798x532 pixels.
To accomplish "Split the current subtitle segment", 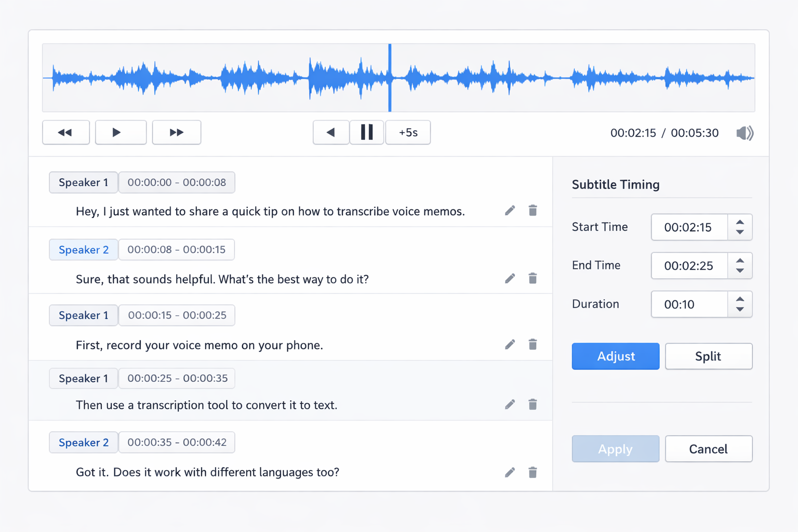I will pyautogui.click(x=709, y=356).
